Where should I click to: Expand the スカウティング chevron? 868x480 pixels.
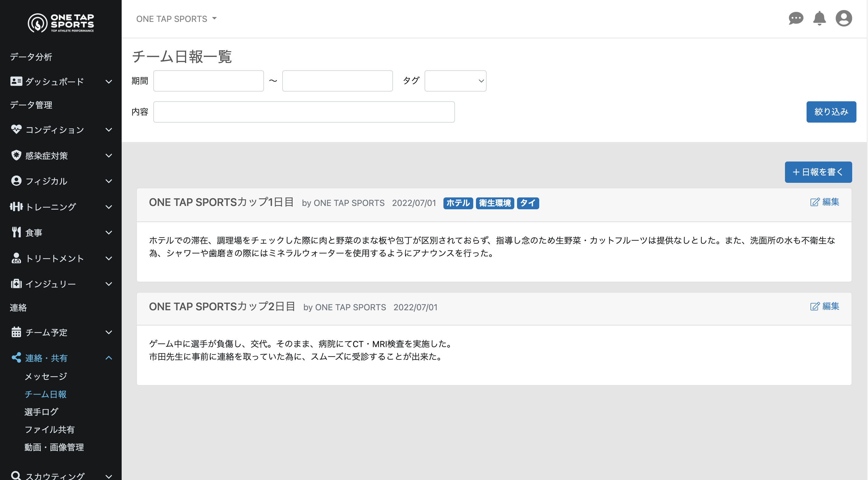pos(109,476)
